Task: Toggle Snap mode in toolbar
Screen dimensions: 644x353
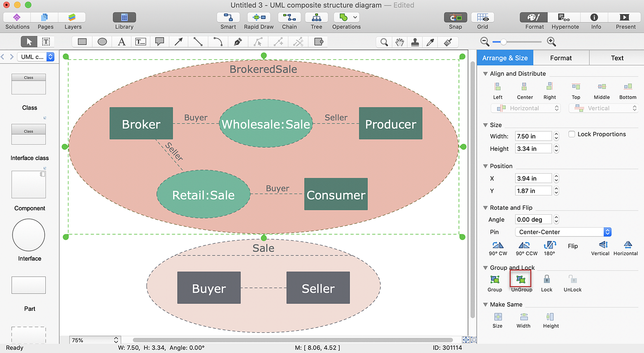Action: [455, 18]
